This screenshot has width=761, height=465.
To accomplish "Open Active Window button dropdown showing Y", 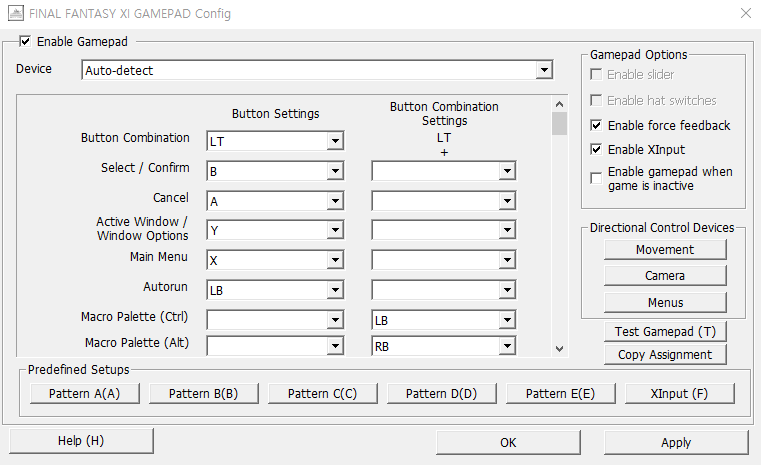I will (275, 230).
